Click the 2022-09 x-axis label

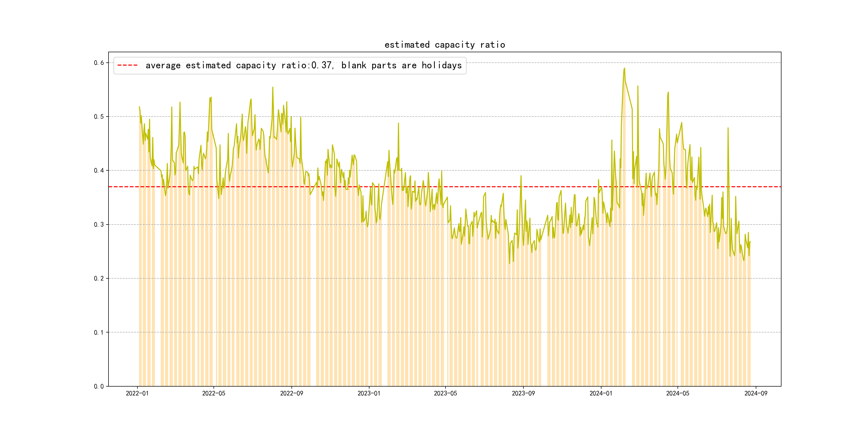click(291, 393)
